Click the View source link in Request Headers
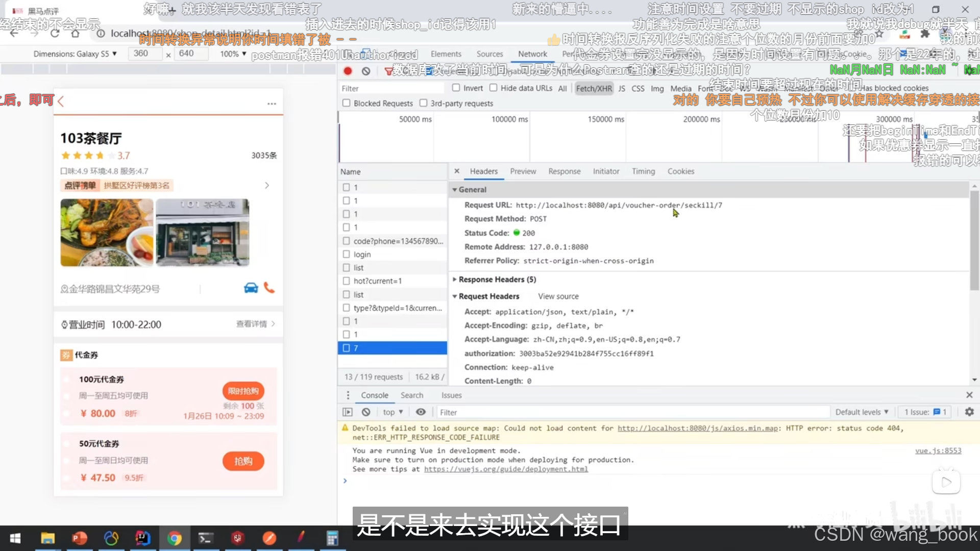Viewport: 980px width, 551px height. pyautogui.click(x=558, y=296)
